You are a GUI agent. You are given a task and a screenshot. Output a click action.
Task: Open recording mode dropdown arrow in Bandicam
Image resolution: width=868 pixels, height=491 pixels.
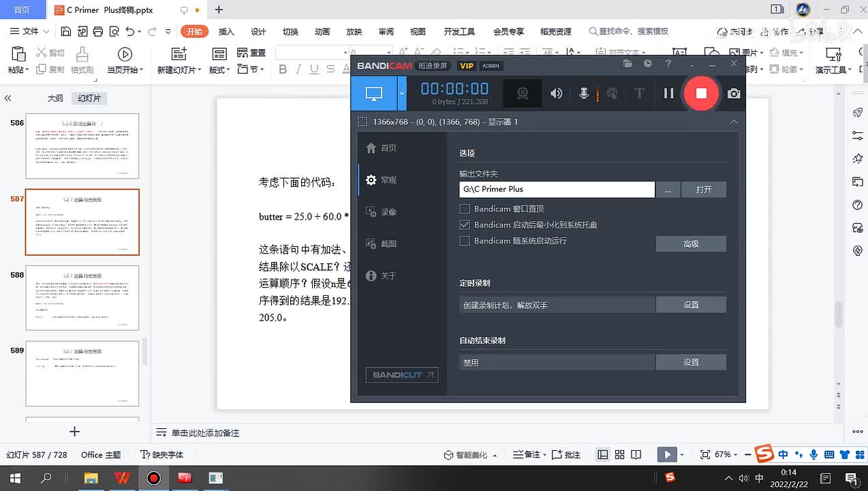point(402,94)
